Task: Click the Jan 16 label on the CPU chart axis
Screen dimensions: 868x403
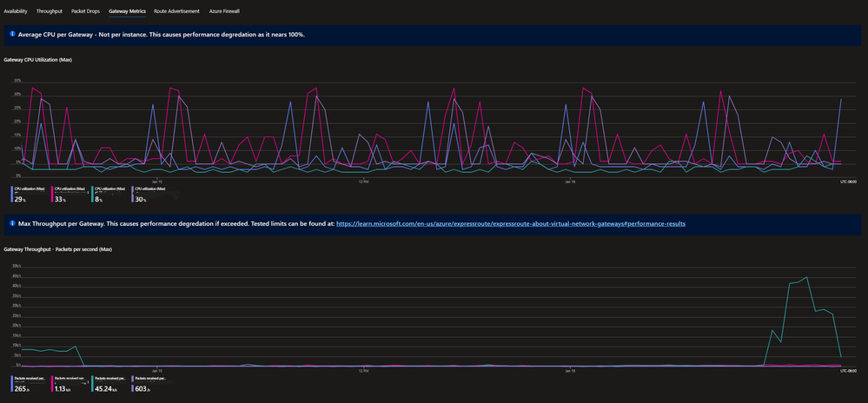Action: pyautogui.click(x=572, y=181)
